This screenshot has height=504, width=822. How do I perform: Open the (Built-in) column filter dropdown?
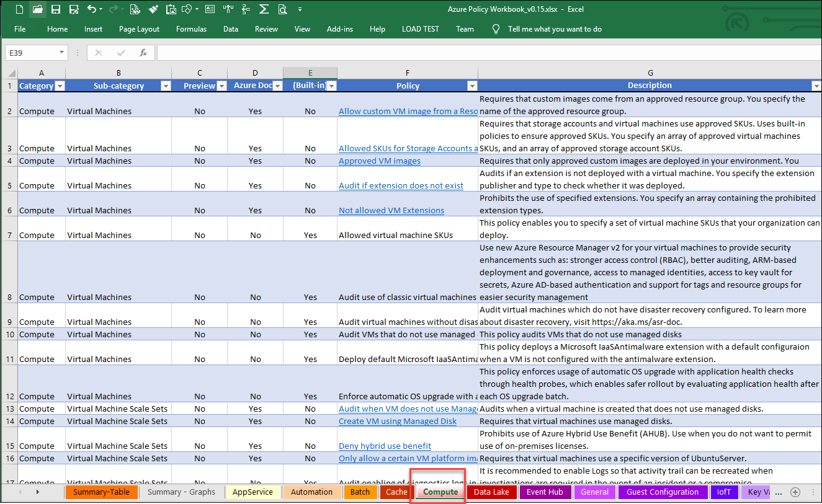click(331, 86)
